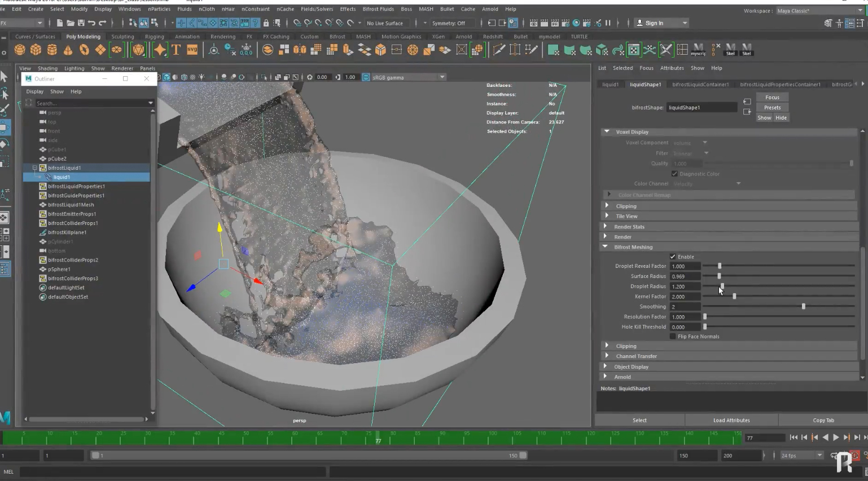
Task: Click the undo arrow icon
Action: pyautogui.click(x=91, y=23)
